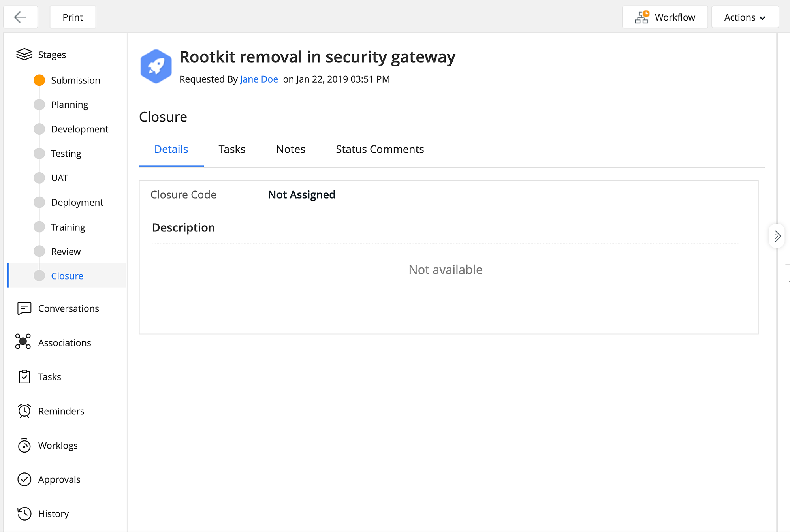Click the Stages layers icon
Screen dimensions: 790x532
click(24, 54)
